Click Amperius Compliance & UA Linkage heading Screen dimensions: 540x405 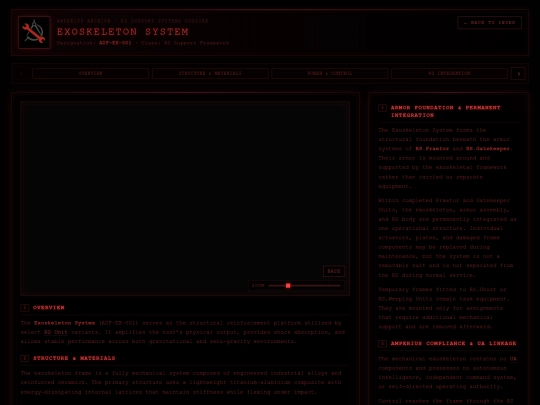(453, 343)
